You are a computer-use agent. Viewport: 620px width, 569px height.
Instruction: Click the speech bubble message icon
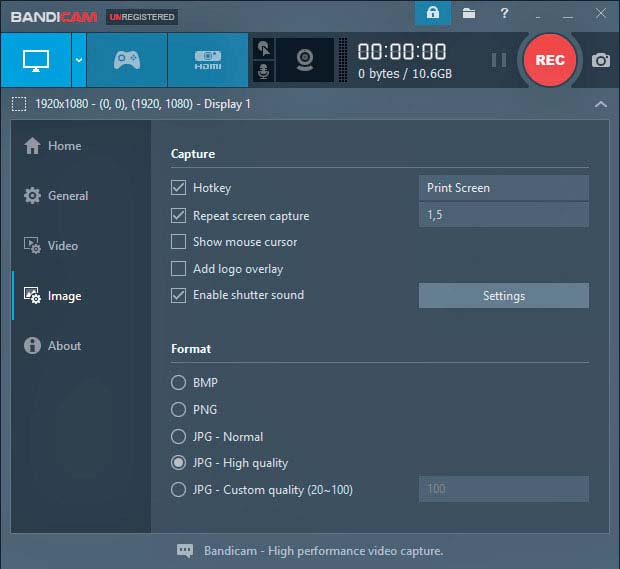point(185,551)
